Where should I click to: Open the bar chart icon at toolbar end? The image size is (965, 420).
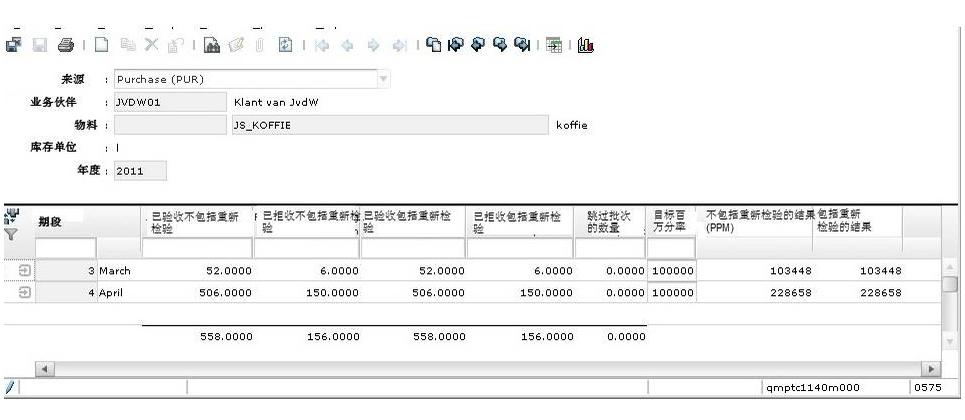pyautogui.click(x=586, y=45)
